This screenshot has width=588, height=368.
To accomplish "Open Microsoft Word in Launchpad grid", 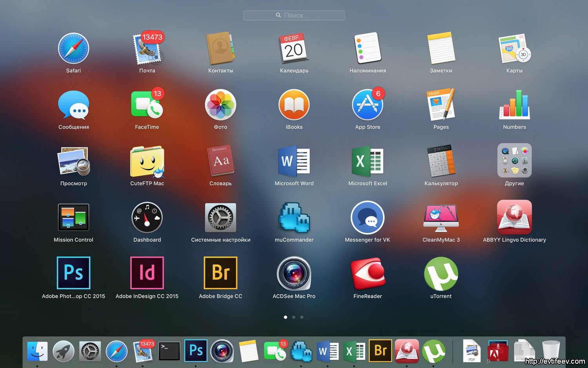I will (294, 161).
